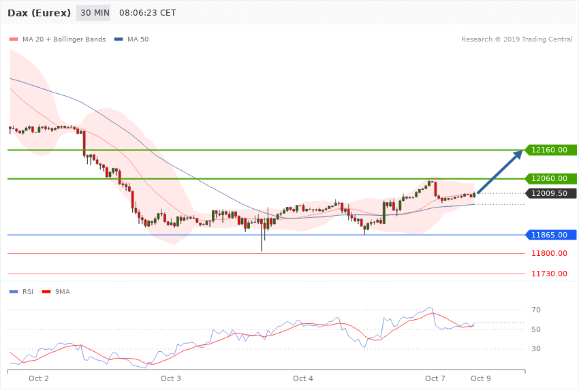Image resolution: width=579 pixels, height=392 pixels.
Task: Click the MA 50 blue legend swatch
Action: point(119,39)
